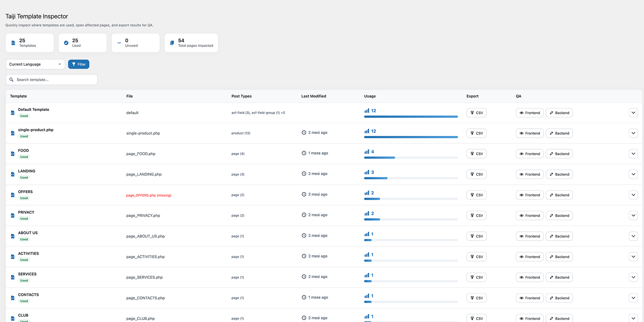Click the checkmark icon on the Used card

(66, 43)
